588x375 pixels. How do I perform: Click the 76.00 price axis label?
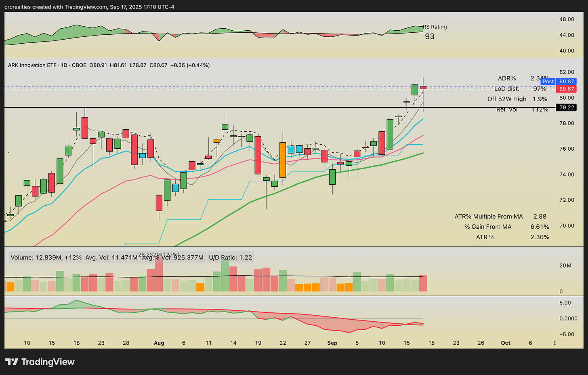567,149
